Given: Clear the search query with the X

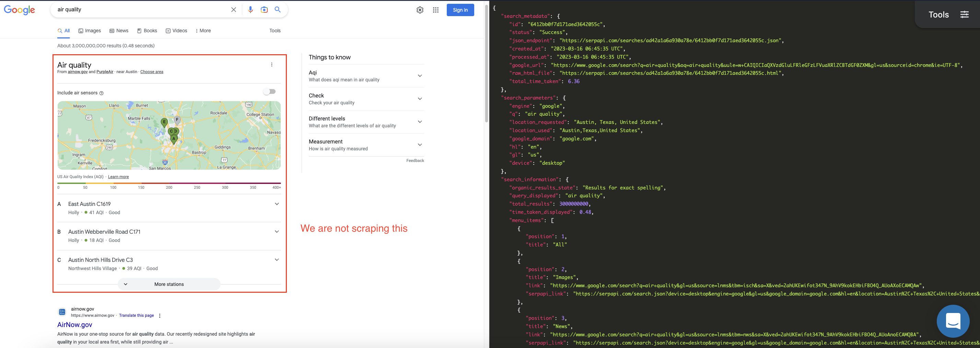Looking at the screenshot, I should click(x=233, y=10).
